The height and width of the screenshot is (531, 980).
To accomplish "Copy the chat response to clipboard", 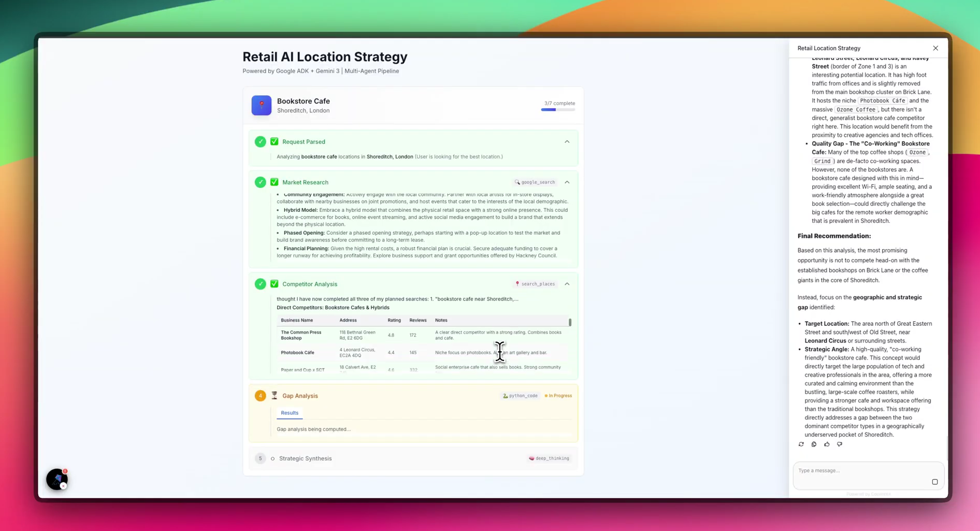I will (814, 444).
